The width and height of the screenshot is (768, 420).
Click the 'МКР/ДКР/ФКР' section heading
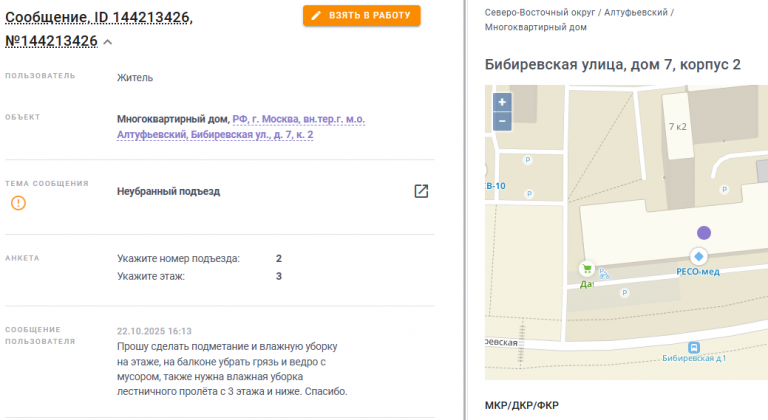click(522, 405)
